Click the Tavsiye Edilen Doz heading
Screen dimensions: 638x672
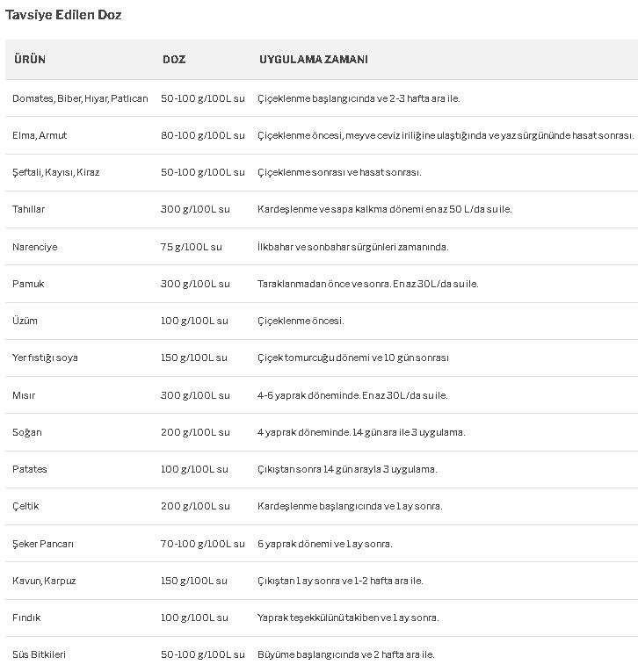63,15
